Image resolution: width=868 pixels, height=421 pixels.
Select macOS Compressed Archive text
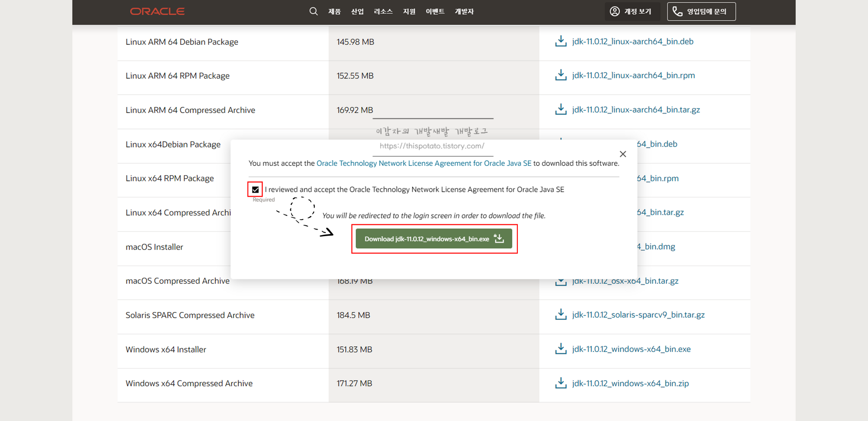(x=178, y=281)
